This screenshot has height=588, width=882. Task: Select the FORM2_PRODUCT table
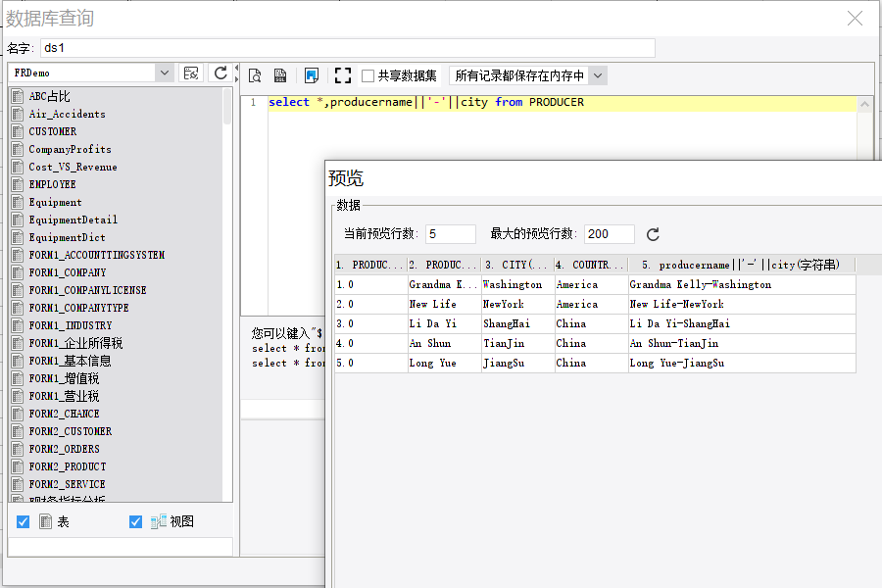coord(68,466)
